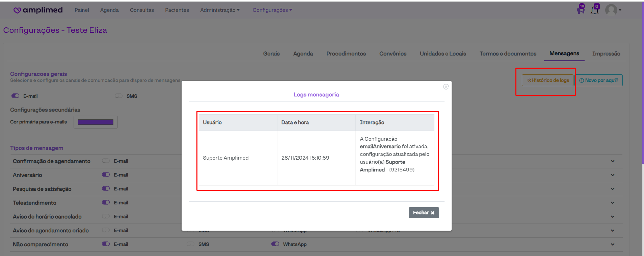Switch to the Procedimentos tab
Screen dimensions: 644x256
[x=346, y=54]
